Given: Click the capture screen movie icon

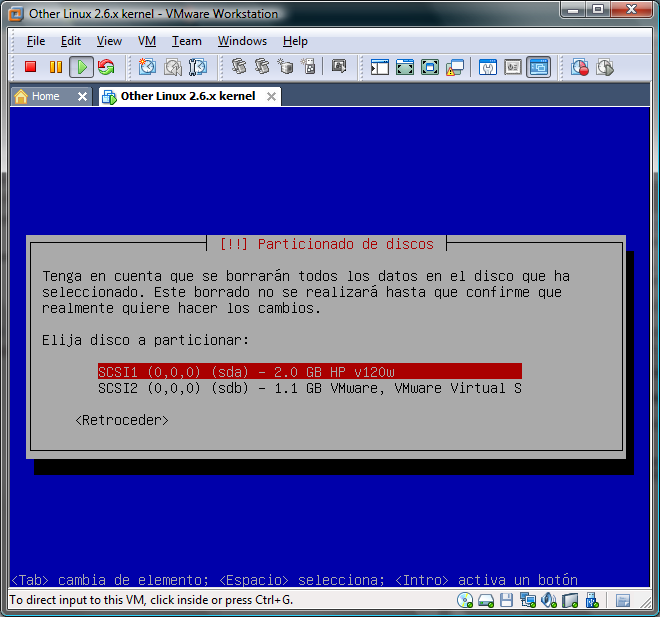Looking at the screenshot, I should (339, 66).
